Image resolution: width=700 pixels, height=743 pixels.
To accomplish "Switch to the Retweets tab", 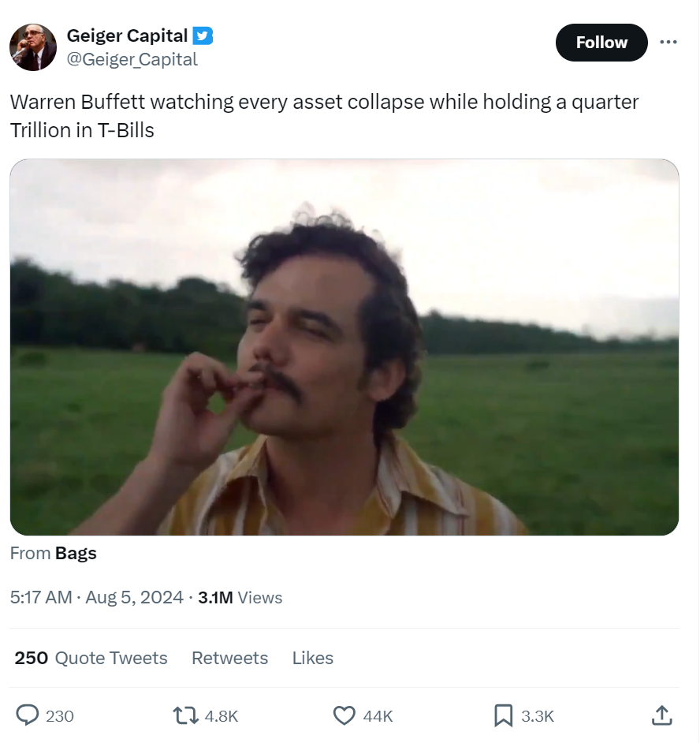I will tap(229, 658).
